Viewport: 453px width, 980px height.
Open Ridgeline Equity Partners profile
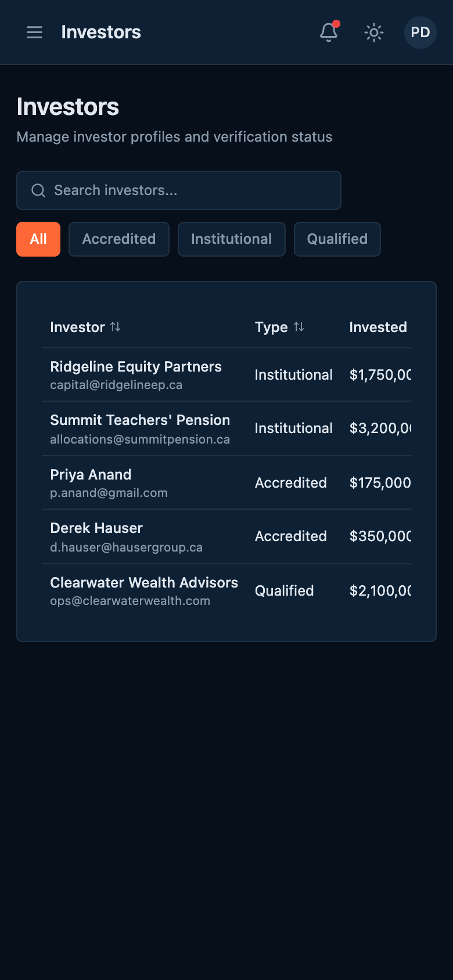[135, 366]
